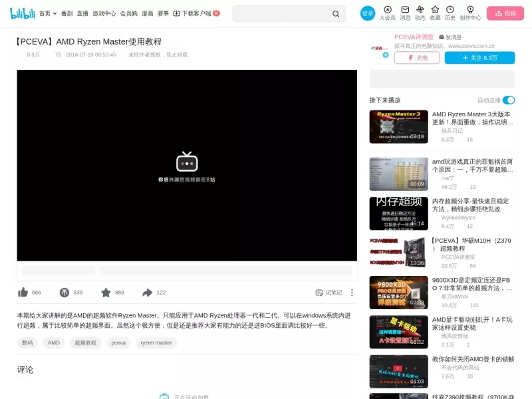Click the pceva tag
This screenshot has width=532, height=399.
click(118, 342)
